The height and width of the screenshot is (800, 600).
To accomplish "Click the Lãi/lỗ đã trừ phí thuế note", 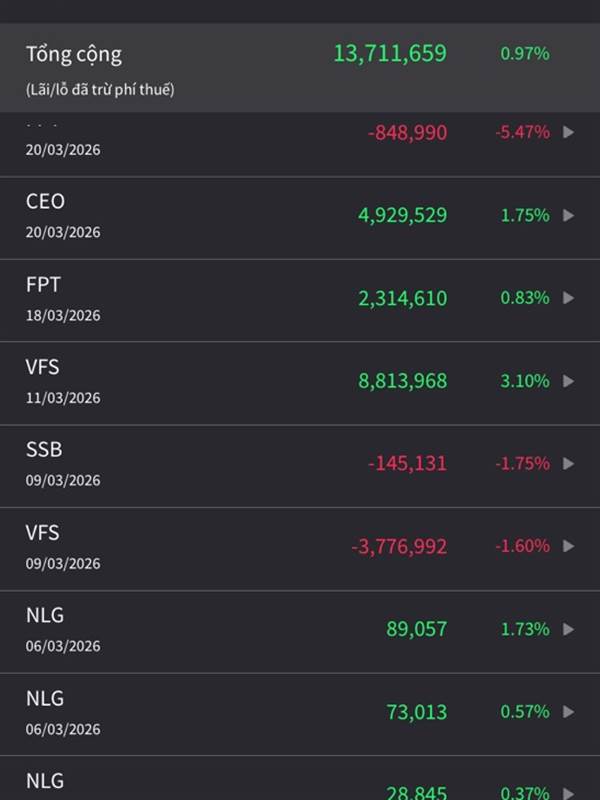I will [100, 90].
